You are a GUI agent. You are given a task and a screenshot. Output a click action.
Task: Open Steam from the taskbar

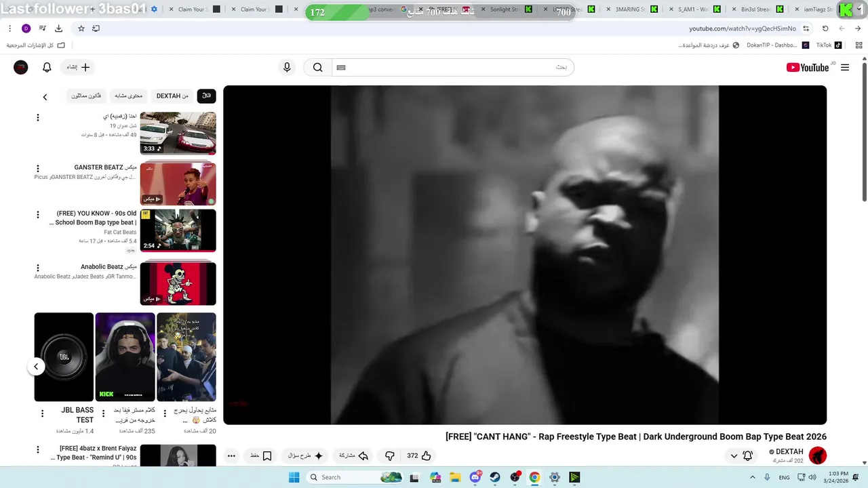point(495,477)
